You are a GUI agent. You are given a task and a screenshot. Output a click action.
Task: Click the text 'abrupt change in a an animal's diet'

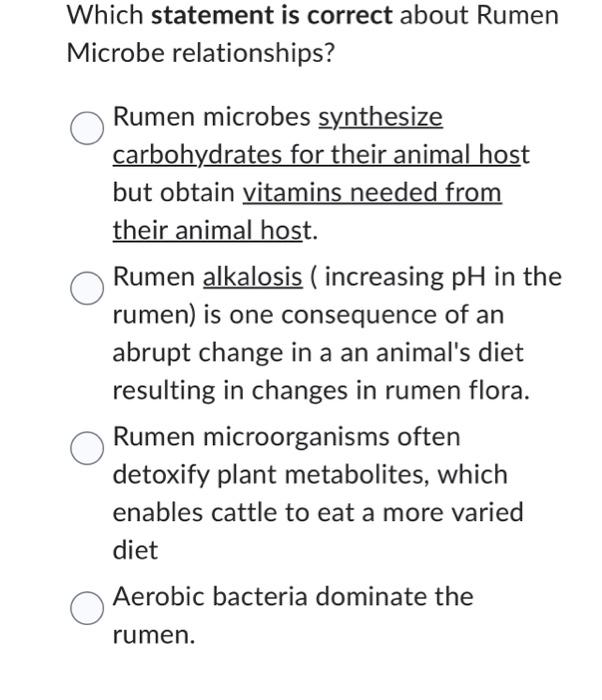click(x=318, y=353)
